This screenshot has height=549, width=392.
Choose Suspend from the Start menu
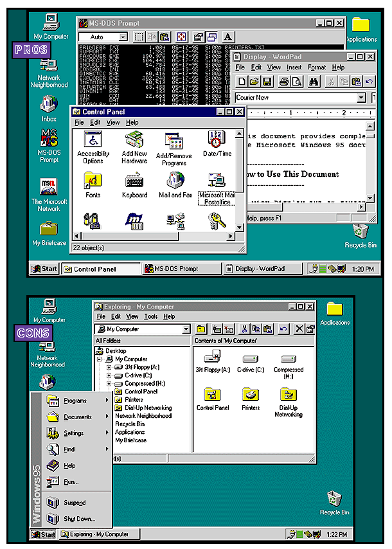tap(77, 503)
